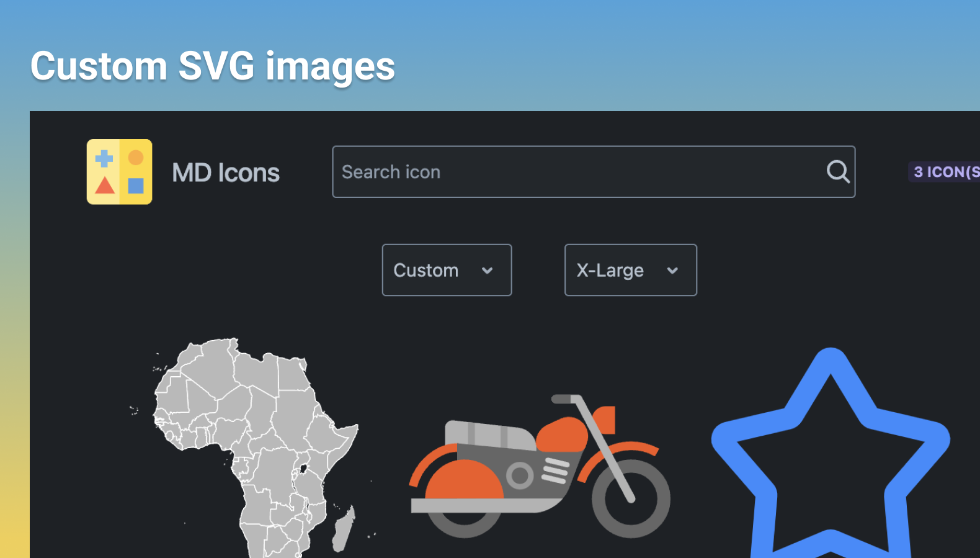This screenshot has width=980, height=558.
Task: Click the motorcycle's orange fuel tank
Action: point(562,434)
